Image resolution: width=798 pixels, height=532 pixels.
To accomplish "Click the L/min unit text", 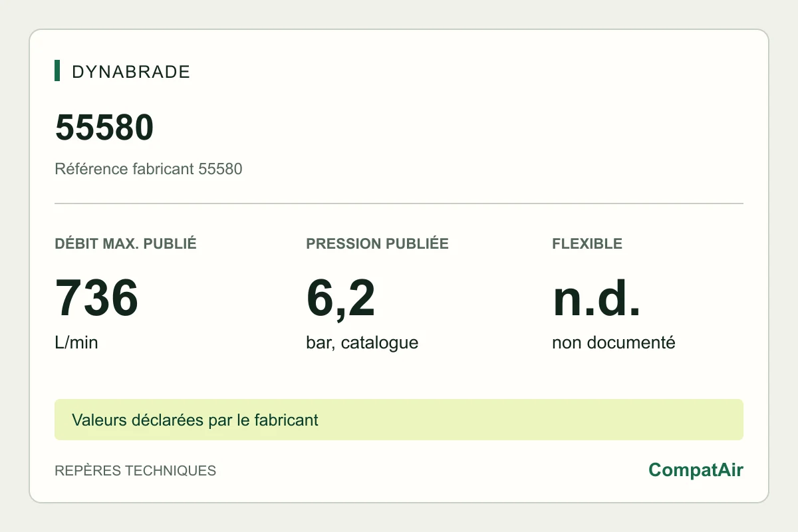I will (76, 343).
